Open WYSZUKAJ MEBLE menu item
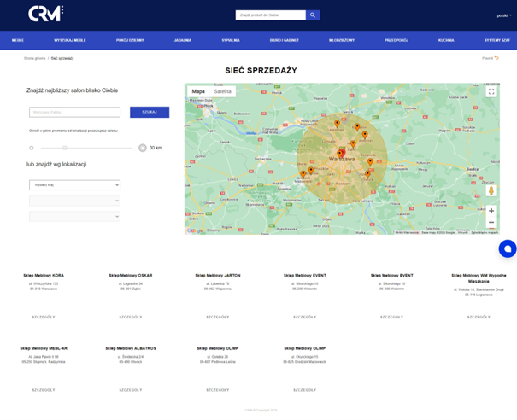The image size is (517, 420). 70,40
